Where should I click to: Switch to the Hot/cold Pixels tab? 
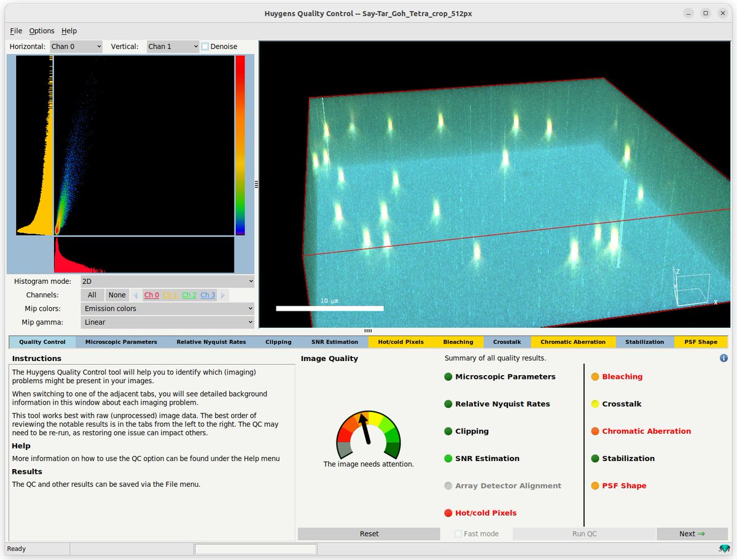(x=401, y=342)
